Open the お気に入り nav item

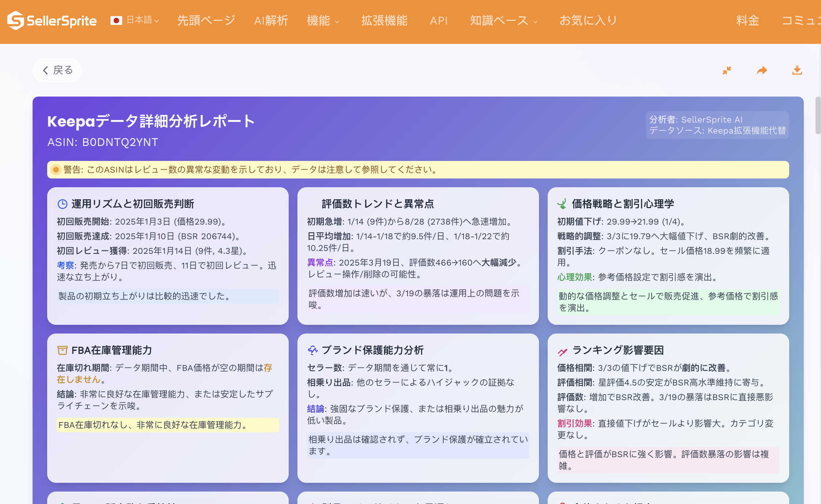coord(588,20)
